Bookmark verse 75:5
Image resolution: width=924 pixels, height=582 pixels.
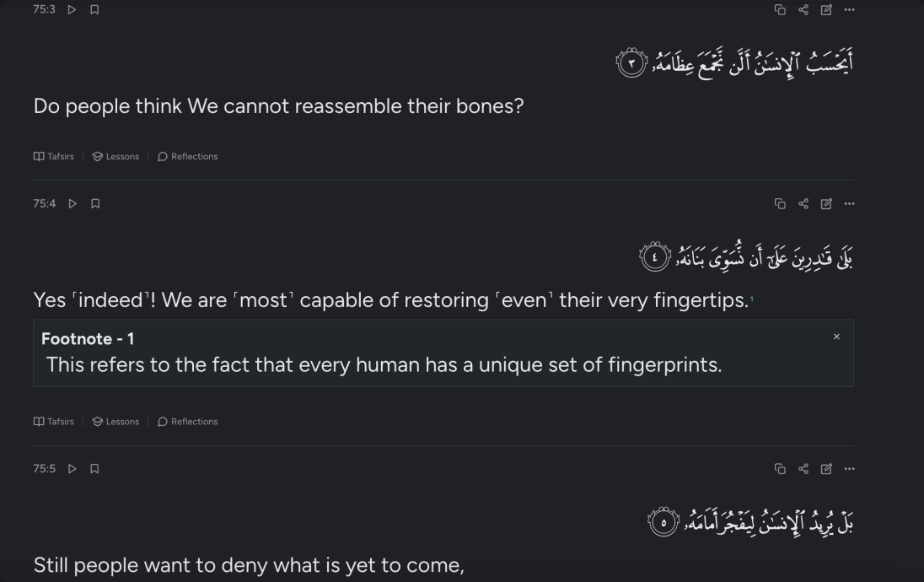[94, 469]
